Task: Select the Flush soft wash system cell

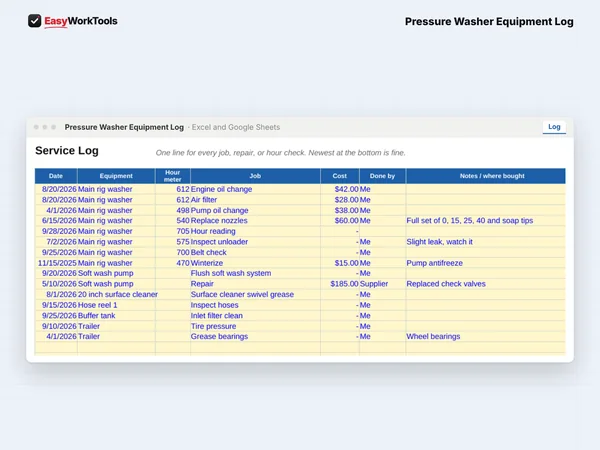Action: tap(255, 273)
